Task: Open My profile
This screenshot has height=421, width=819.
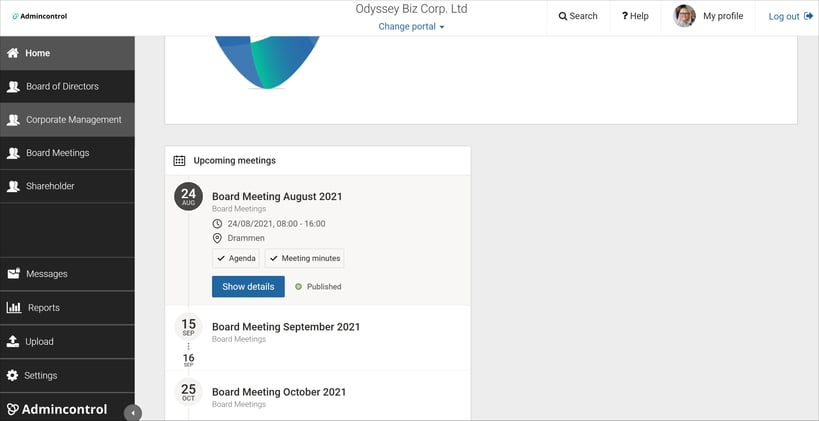Action: 723,16
